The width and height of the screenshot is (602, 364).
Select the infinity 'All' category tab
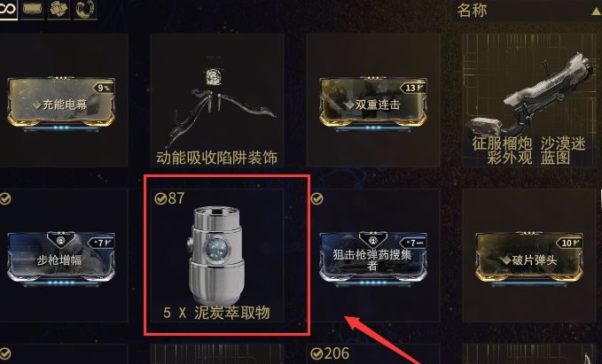(8, 9)
